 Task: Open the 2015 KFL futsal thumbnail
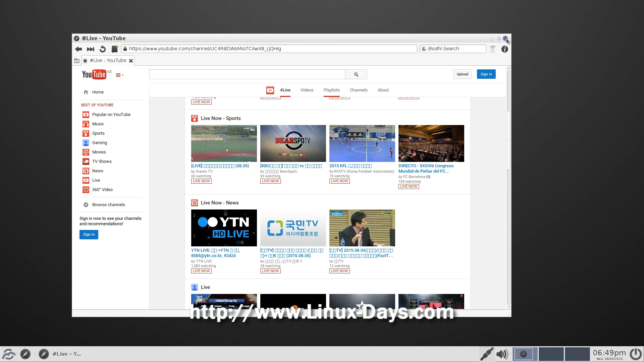pyautogui.click(x=362, y=143)
